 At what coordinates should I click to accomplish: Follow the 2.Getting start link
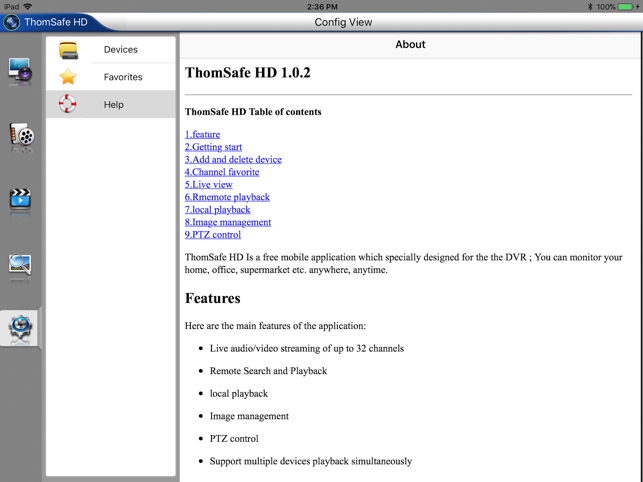tap(213, 147)
